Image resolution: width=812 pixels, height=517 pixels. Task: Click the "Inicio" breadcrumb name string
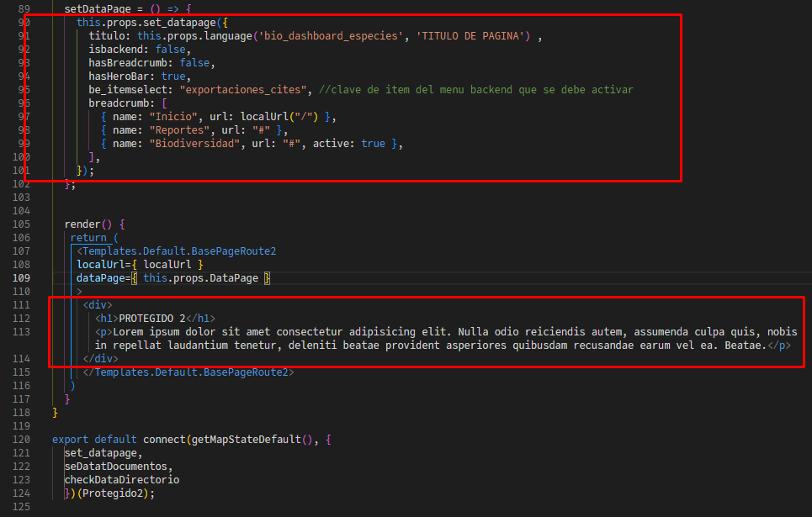click(173, 117)
